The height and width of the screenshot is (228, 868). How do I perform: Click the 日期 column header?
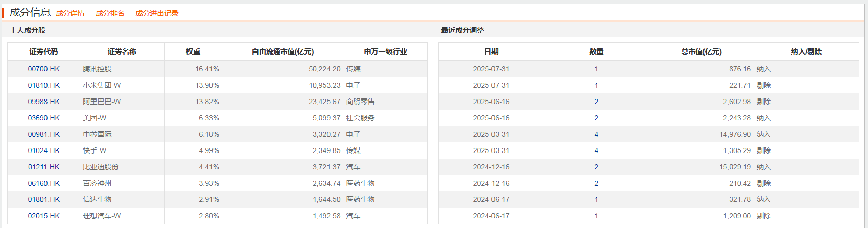[491, 52]
